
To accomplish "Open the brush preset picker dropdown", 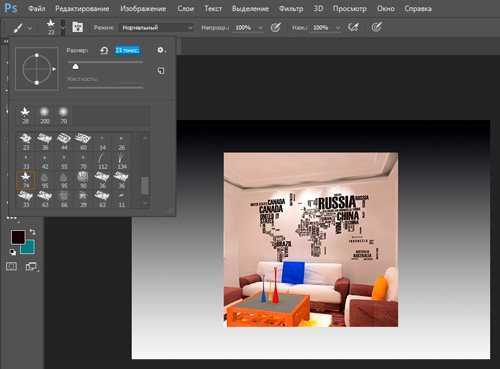I will [x=63, y=27].
